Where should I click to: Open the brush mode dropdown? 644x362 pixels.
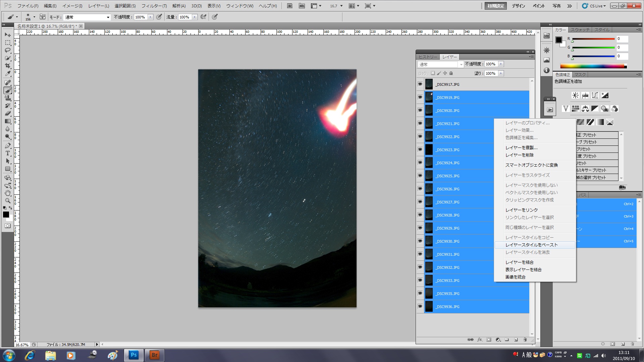click(x=87, y=17)
